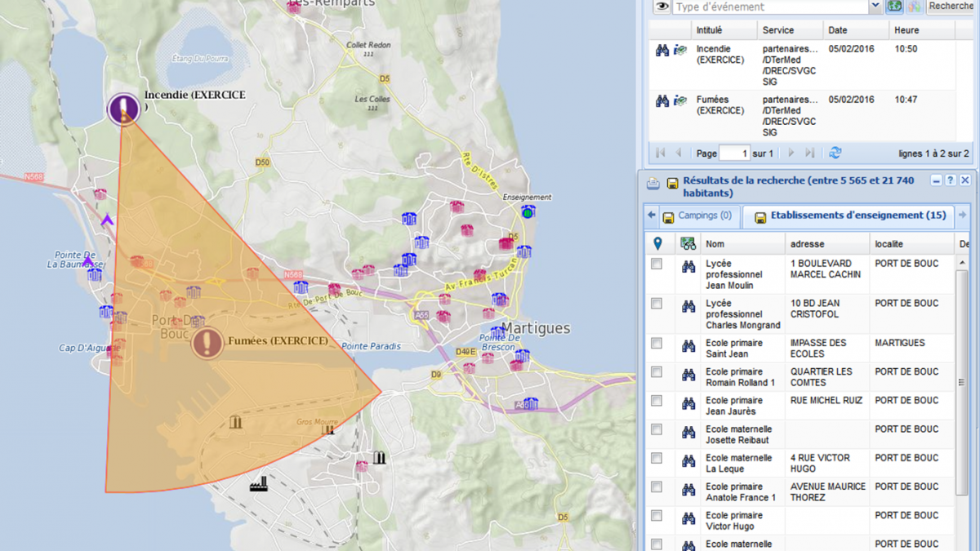980x551 pixels.
Task: Click info map icon for Fumées event row
Action: pyautogui.click(x=679, y=101)
